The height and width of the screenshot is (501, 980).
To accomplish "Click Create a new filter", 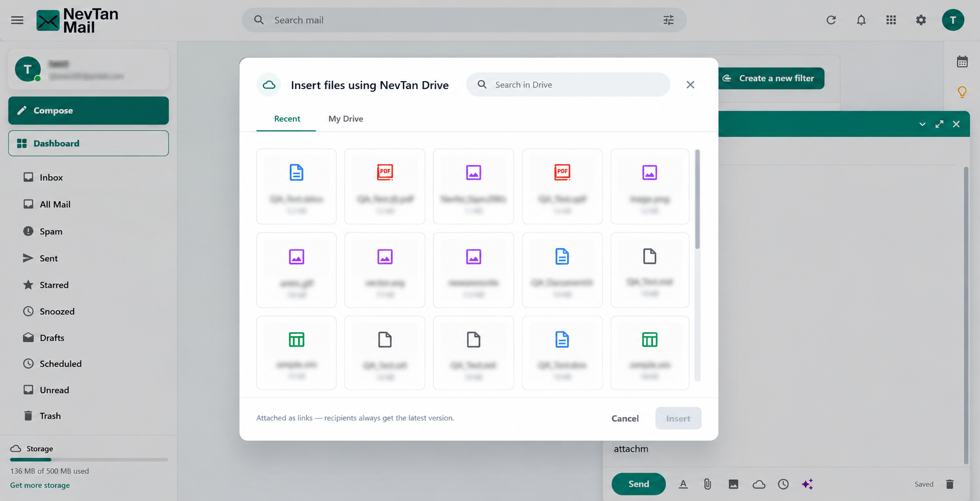I will (x=771, y=78).
